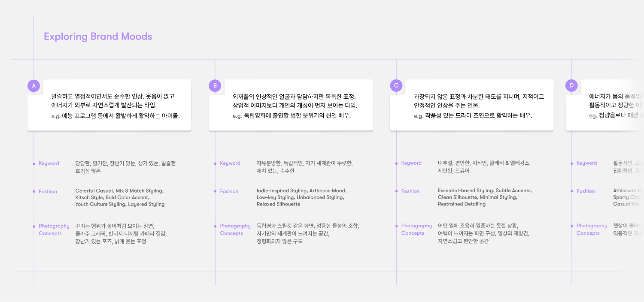
Task: Select text Colorful Casual, Mix & Match Styling
Action: [x=119, y=190]
